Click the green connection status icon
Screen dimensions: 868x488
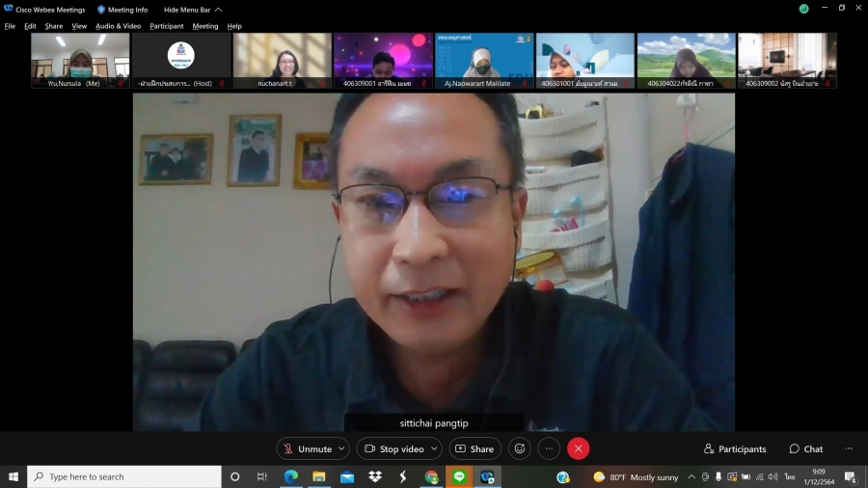[x=803, y=9]
